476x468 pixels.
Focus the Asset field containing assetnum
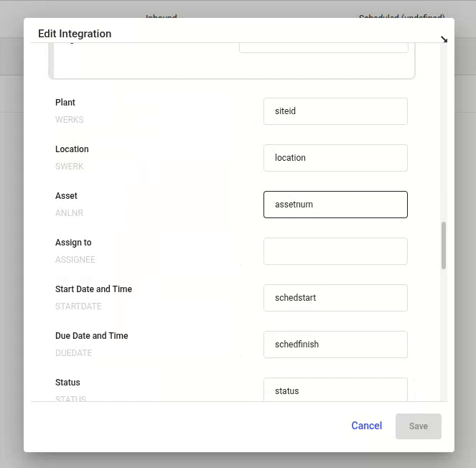[335, 205]
